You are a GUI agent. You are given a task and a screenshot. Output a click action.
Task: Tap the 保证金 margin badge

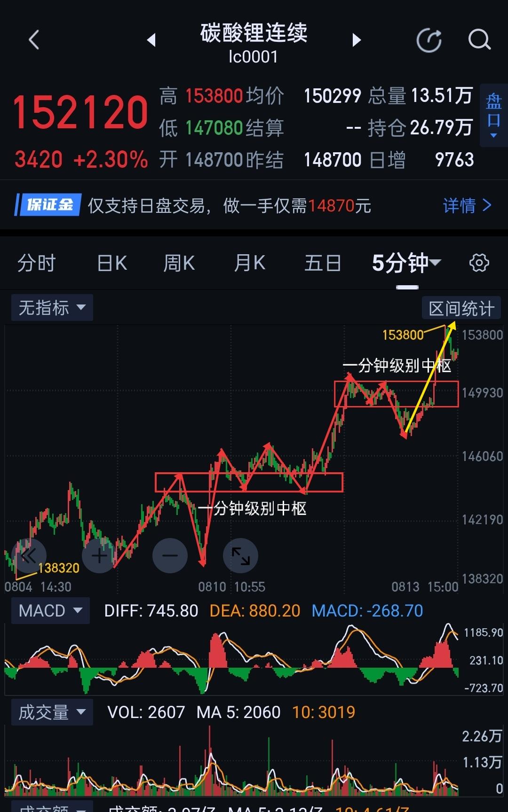click(48, 205)
